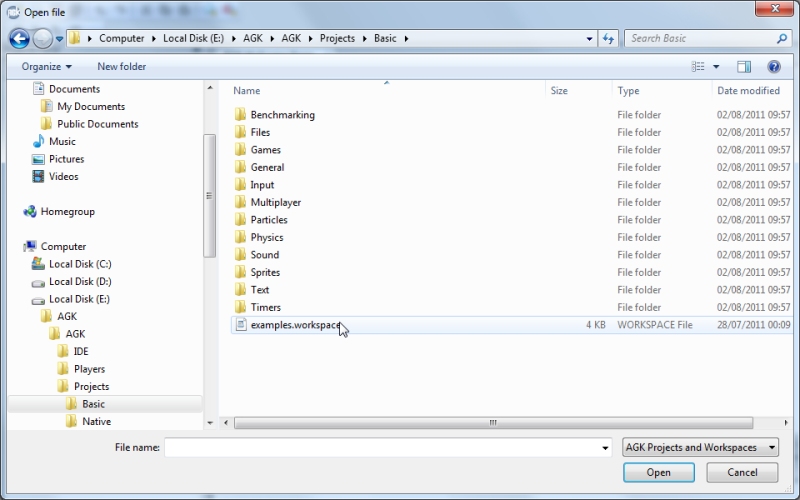Select Public Documents in navigation pane
Image resolution: width=800 pixels, height=500 pixels.
[97, 124]
